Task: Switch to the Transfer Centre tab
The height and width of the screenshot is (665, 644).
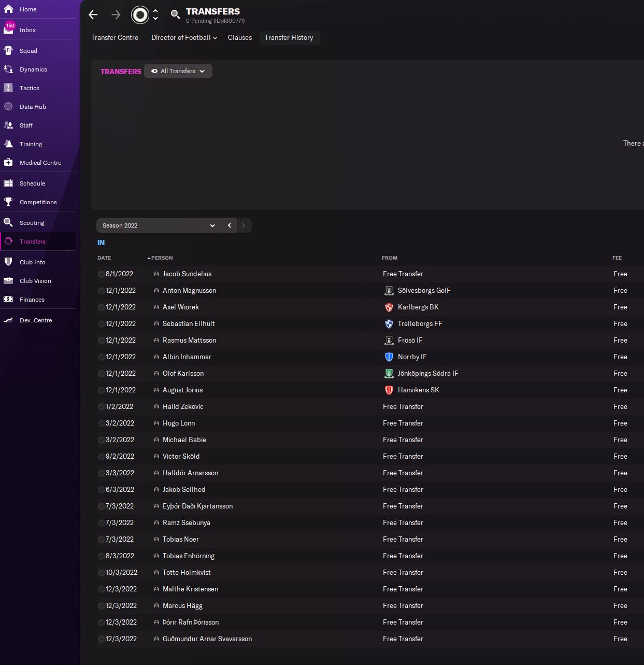Action: [115, 38]
